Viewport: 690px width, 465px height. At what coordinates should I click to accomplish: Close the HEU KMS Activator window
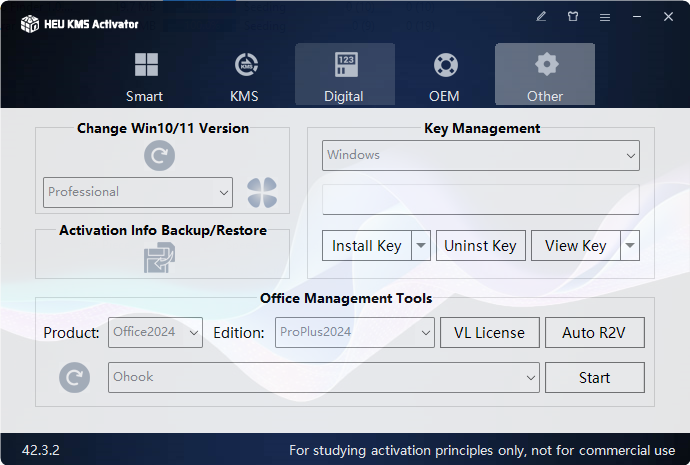click(x=668, y=17)
